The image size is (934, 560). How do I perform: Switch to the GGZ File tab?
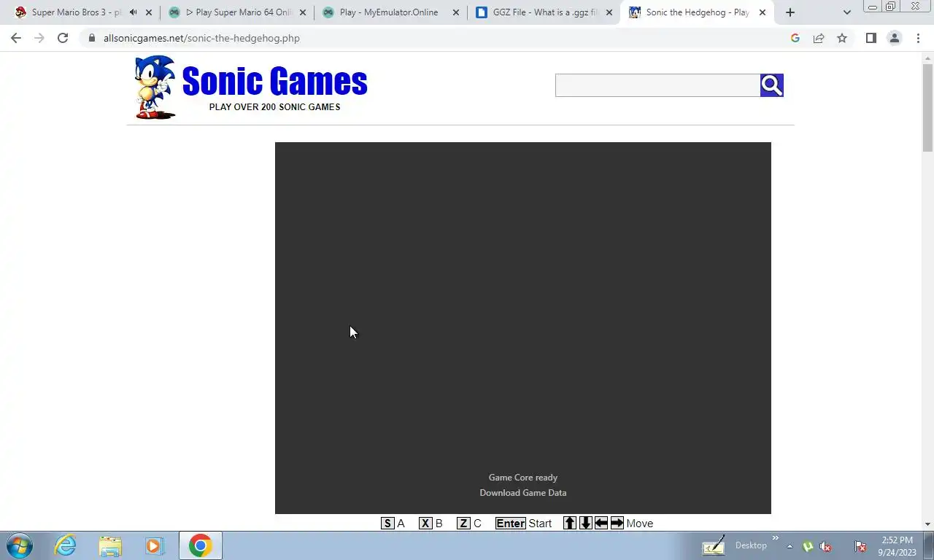pos(544,12)
